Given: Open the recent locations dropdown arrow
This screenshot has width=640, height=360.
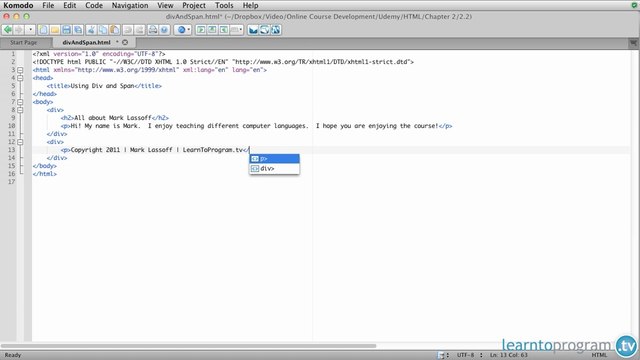Looking at the screenshot, I should pos(30,30).
